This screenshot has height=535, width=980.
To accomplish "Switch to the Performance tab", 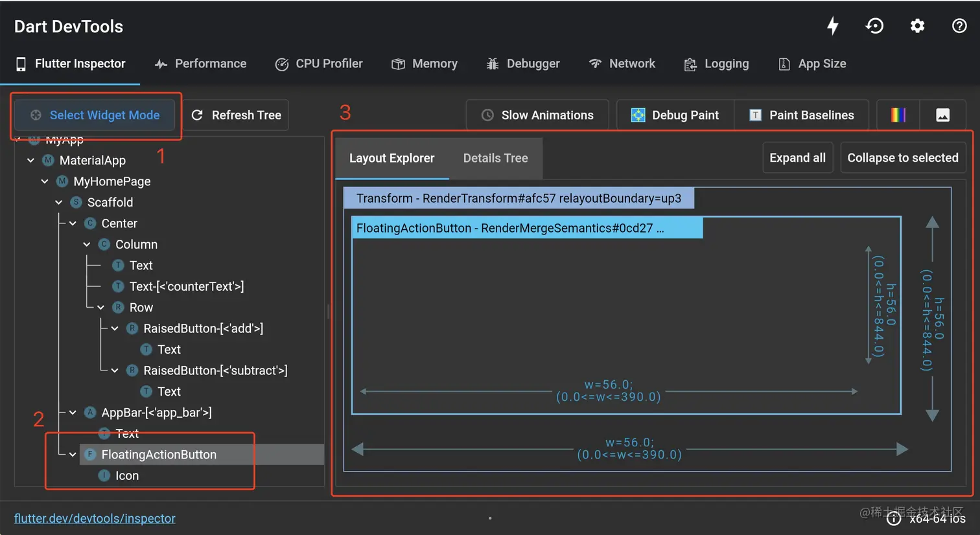I will [201, 63].
